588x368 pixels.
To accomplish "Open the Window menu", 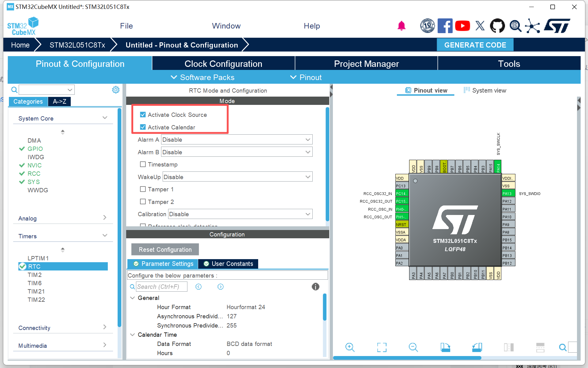I will pyautogui.click(x=226, y=26).
